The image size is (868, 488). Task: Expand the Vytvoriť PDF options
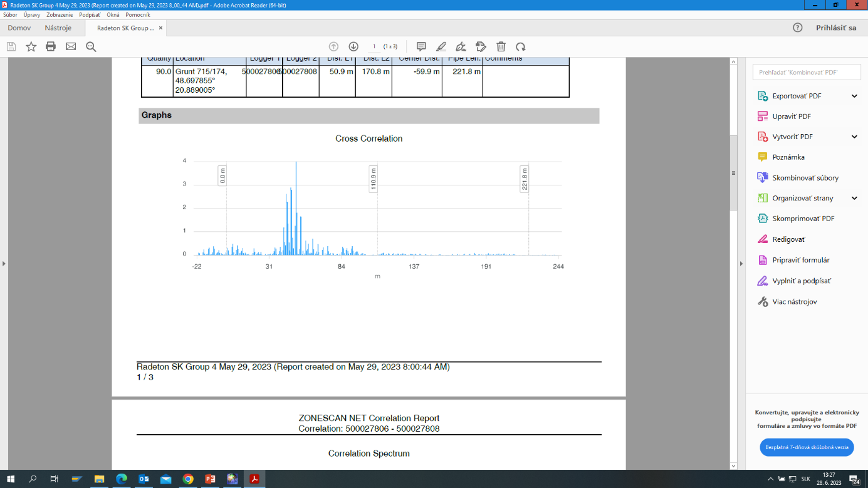coord(854,137)
